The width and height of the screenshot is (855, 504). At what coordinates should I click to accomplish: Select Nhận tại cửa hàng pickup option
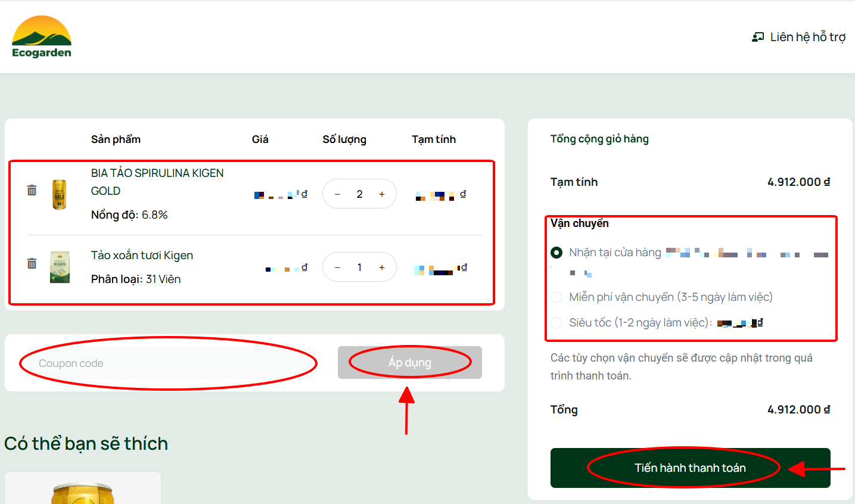[556, 253]
